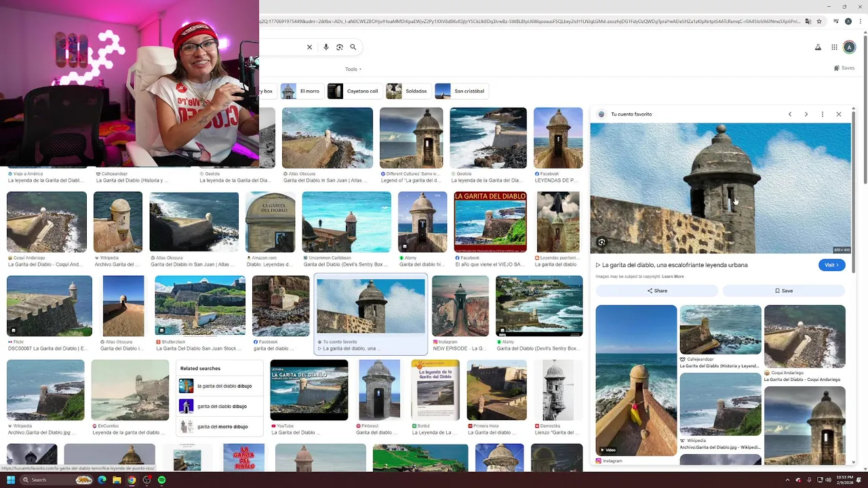
Task: Open the Shutterstock La Garita Del Diablo thumbnail
Action: (x=200, y=306)
